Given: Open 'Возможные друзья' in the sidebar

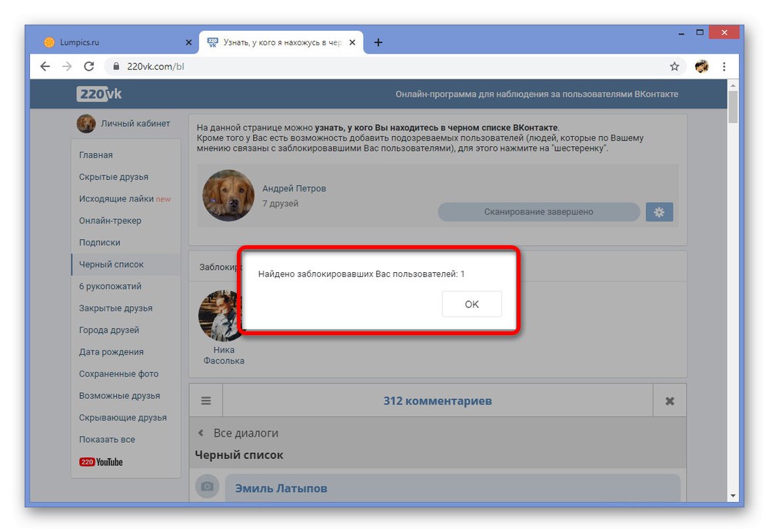Looking at the screenshot, I should tap(119, 396).
